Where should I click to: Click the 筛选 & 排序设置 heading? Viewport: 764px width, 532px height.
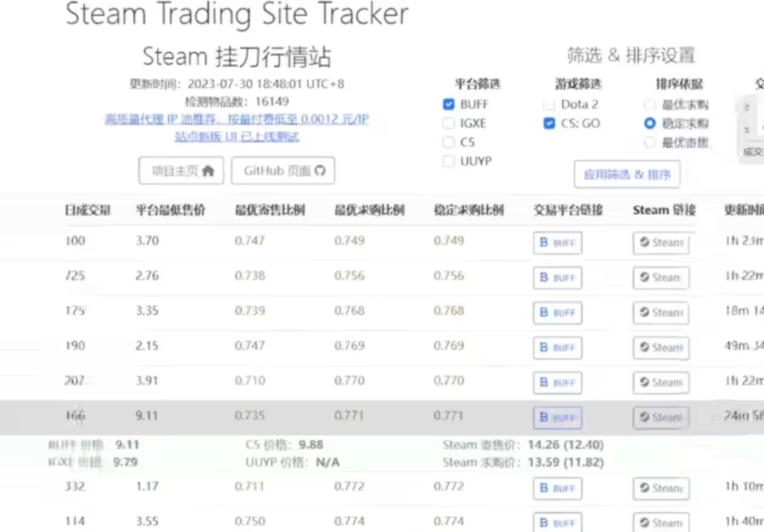[631, 55]
